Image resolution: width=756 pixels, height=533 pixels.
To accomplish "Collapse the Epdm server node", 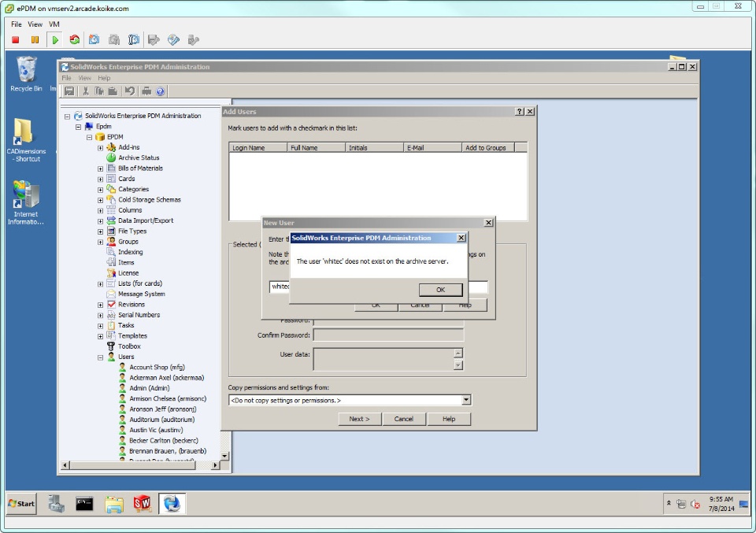I will [x=78, y=127].
